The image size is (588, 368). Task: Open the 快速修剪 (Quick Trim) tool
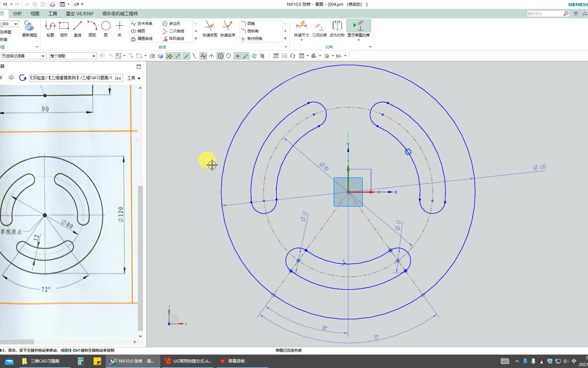(x=210, y=29)
